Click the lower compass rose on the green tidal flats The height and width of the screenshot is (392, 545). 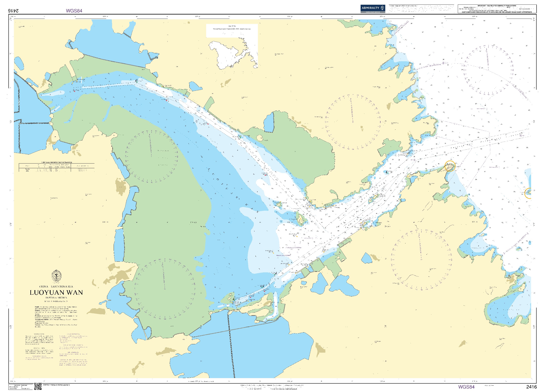pyautogui.click(x=165, y=289)
